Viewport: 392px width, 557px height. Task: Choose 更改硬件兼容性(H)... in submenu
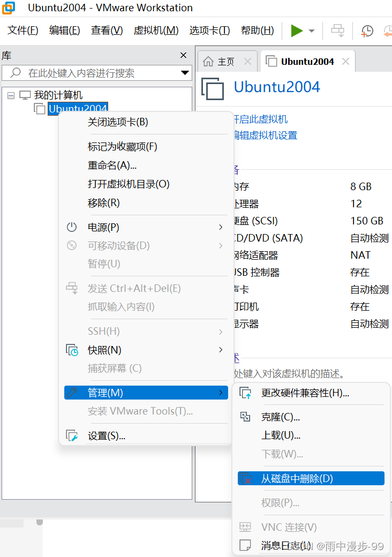point(311,393)
